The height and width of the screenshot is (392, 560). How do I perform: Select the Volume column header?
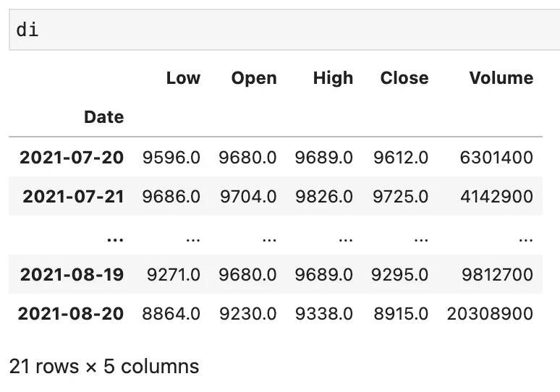click(x=501, y=78)
